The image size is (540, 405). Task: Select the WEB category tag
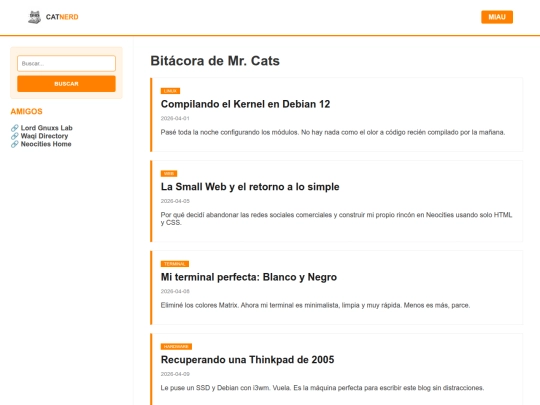(169, 174)
